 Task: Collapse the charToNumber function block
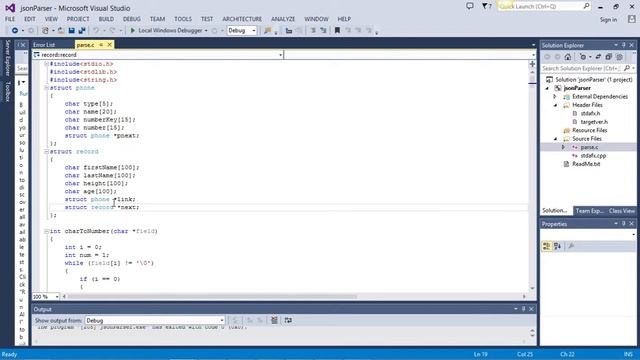coord(47,231)
